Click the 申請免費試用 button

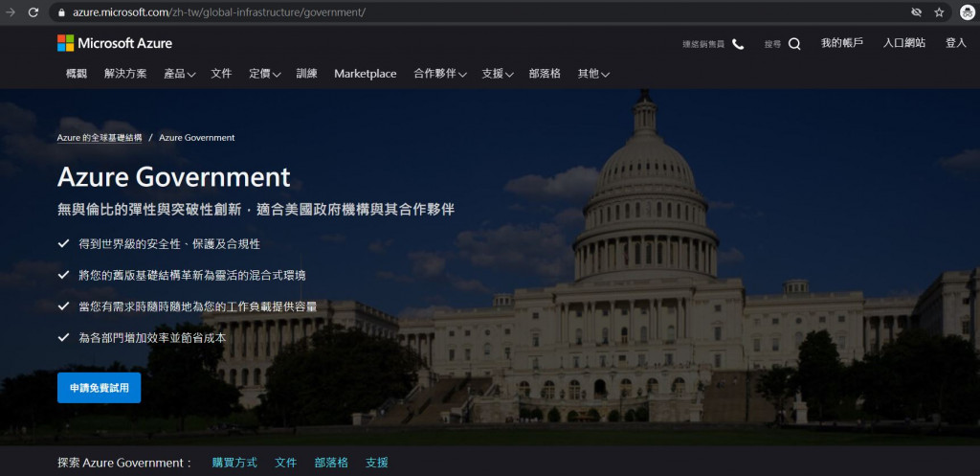(99, 388)
